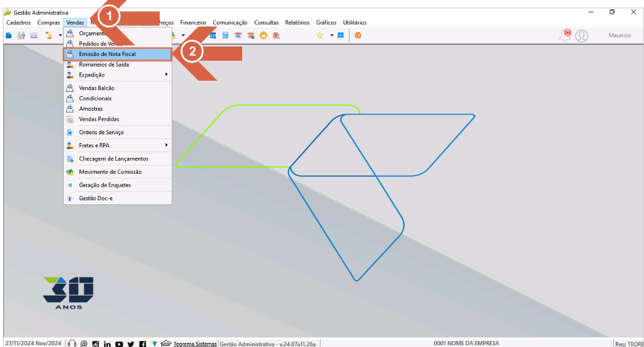The width and height of the screenshot is (644, 347).
Task: Click the calculator icon beside Emissão de Nota Fiscal
Action: [x=70, y=54]
